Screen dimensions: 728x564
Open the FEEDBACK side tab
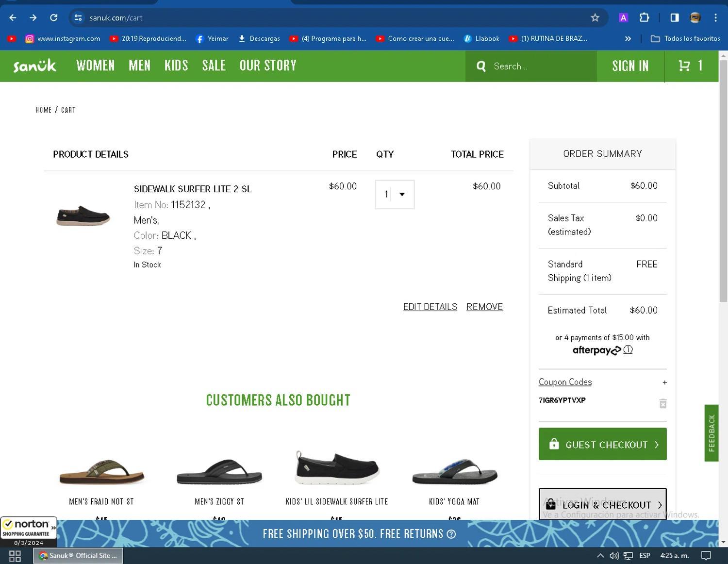pyautogui.click(x=711, y=433)
